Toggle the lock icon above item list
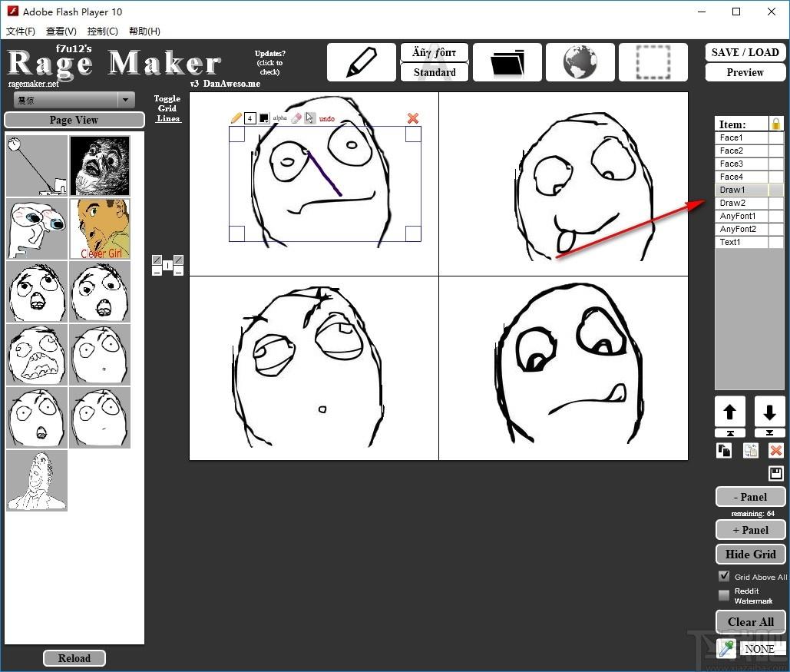This screenshot has height=672, width=790. (776, 124)
